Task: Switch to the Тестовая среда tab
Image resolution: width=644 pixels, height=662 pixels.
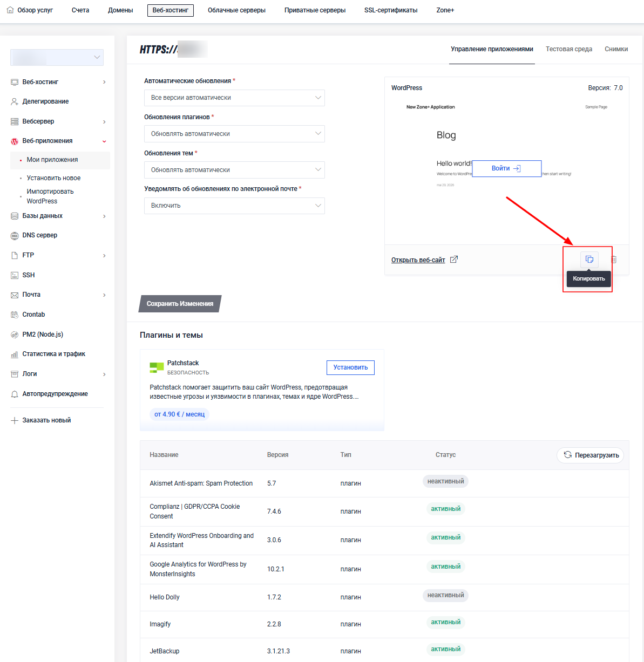Action: click(569, 49)
